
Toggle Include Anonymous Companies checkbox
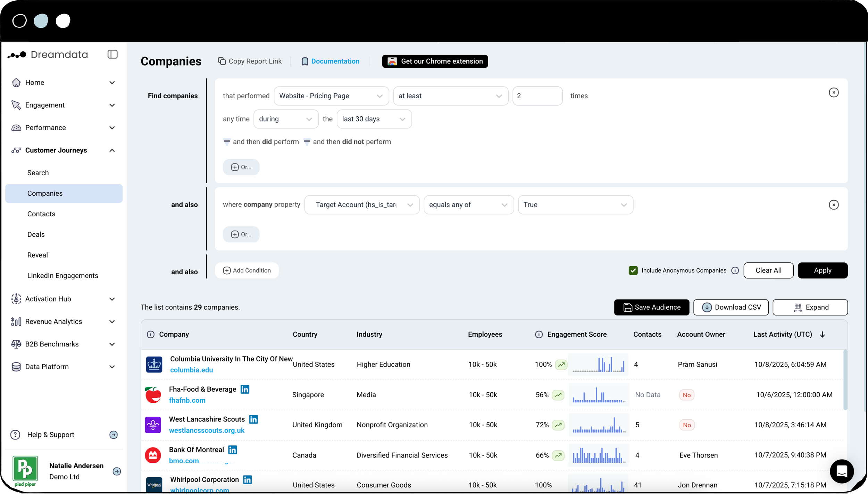633,270
